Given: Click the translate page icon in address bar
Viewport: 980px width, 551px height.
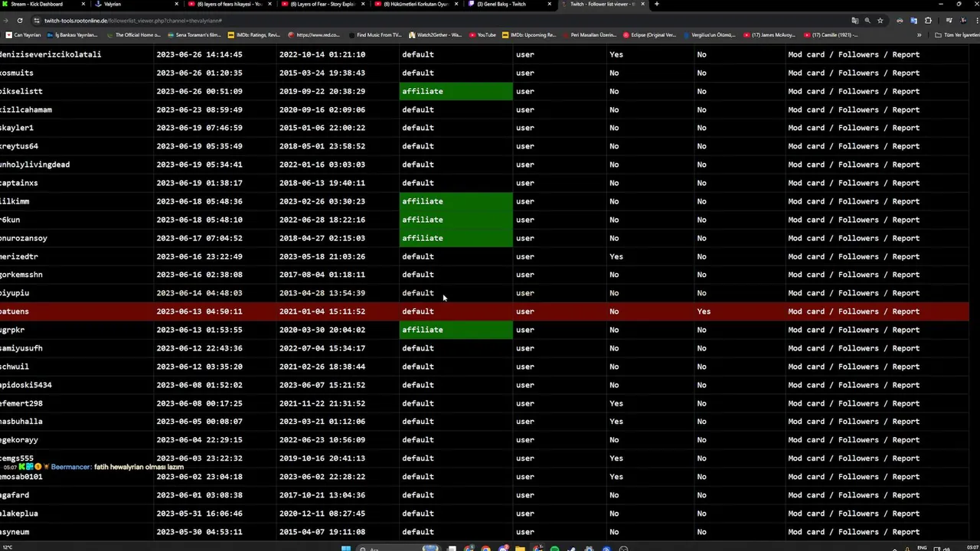Looking at the screenshot, I should [x=854, y=21].
